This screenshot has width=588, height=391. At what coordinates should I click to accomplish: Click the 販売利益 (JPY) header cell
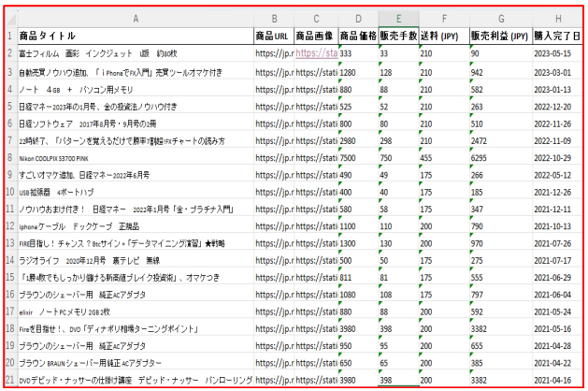point(501,36)
